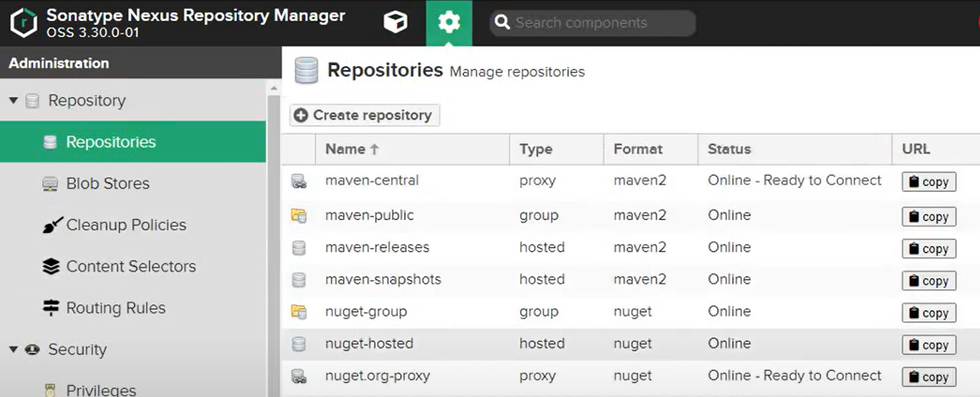Click the sidebar scrollbar up arrow
Image resolution: width=980 pixels, height=397 pixels.
point(273,88)
